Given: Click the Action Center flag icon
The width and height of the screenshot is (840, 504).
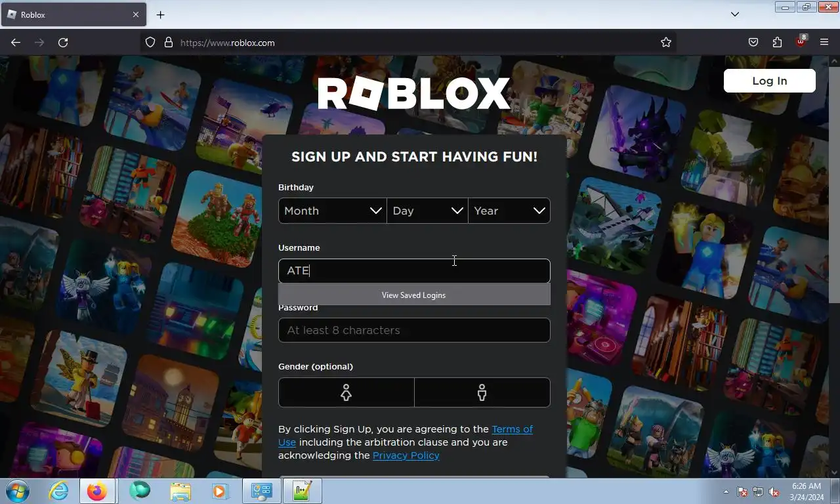Looking at the screenshot, I should tap(742, 492).
